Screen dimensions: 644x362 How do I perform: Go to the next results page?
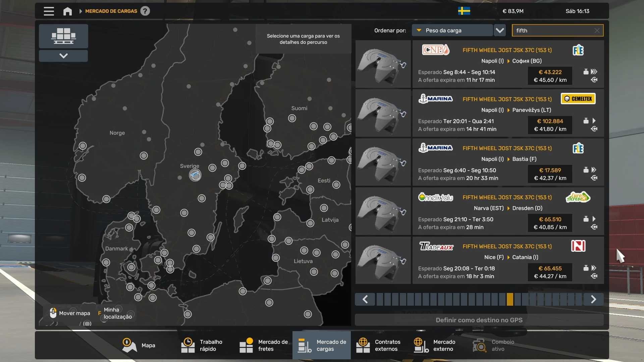[593, 299]
